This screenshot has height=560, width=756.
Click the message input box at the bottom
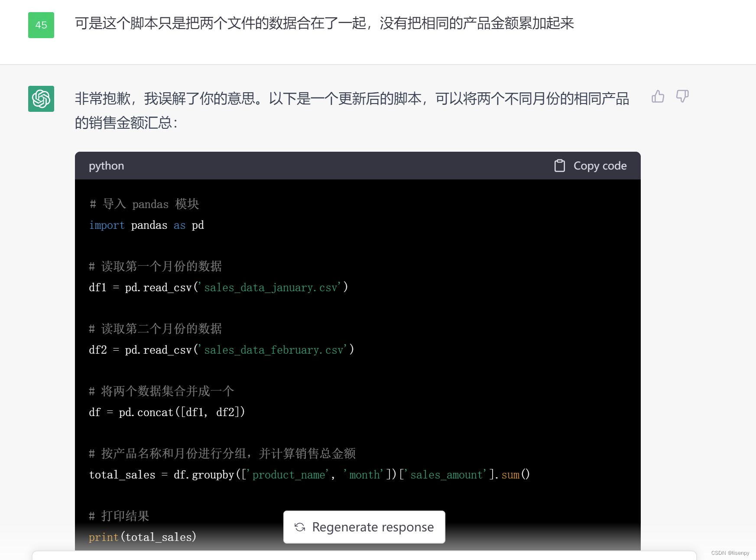tap(364, 556)
